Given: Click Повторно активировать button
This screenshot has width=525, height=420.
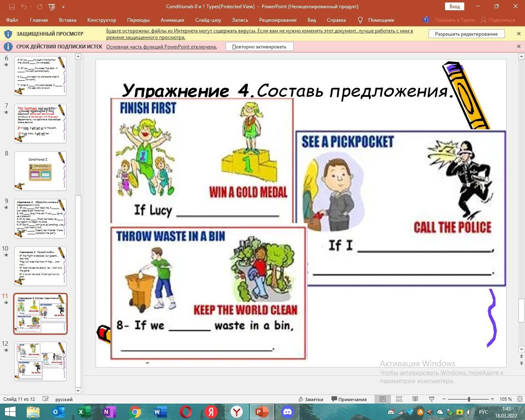Looking at the screenshot, I should [259, 47].
